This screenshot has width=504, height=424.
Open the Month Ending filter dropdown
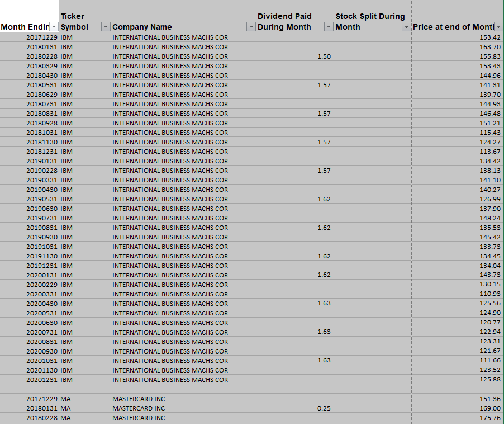click(x=54, y=27)
